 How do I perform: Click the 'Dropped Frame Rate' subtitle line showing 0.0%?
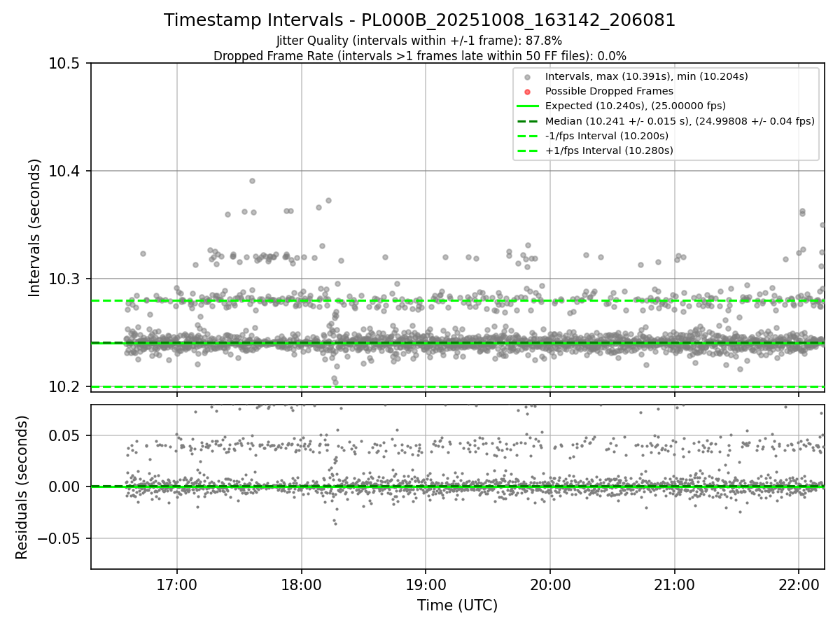tap(420, 56)
